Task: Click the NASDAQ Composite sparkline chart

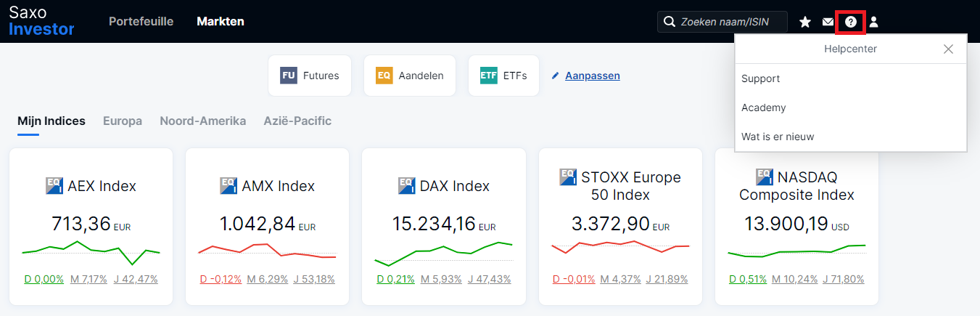Action: [796, 251]
